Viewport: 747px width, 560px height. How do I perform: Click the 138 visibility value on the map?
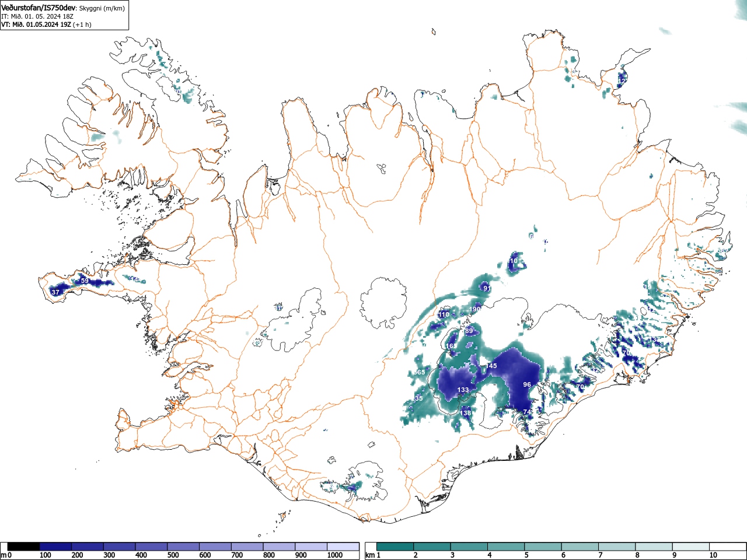(465, 413)
